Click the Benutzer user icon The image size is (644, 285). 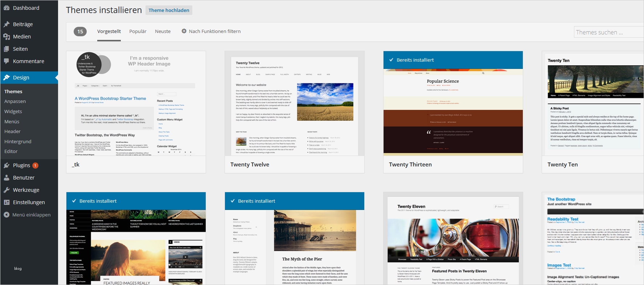point(7,178)
